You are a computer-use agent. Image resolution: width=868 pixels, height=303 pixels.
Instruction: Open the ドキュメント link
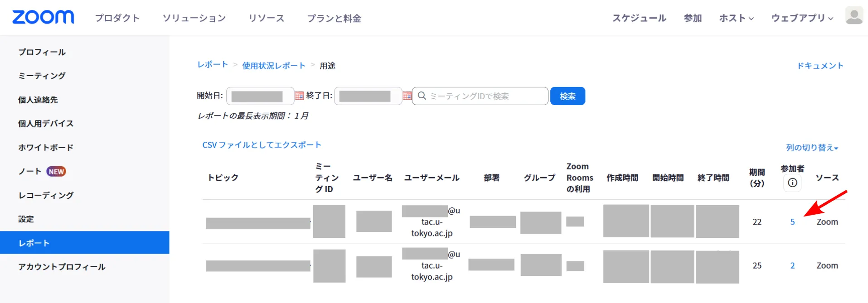(820, 66)
